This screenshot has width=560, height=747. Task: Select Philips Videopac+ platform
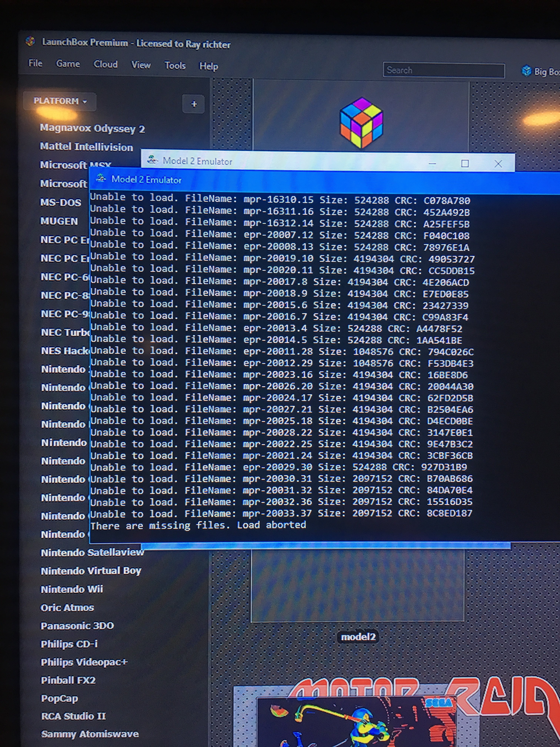tap(84, 662)
